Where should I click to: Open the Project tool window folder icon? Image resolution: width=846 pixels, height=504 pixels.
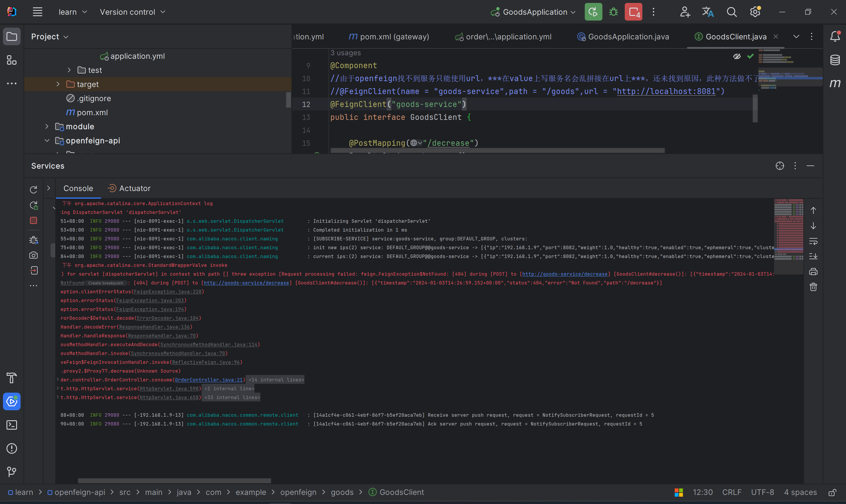(11, 36)
